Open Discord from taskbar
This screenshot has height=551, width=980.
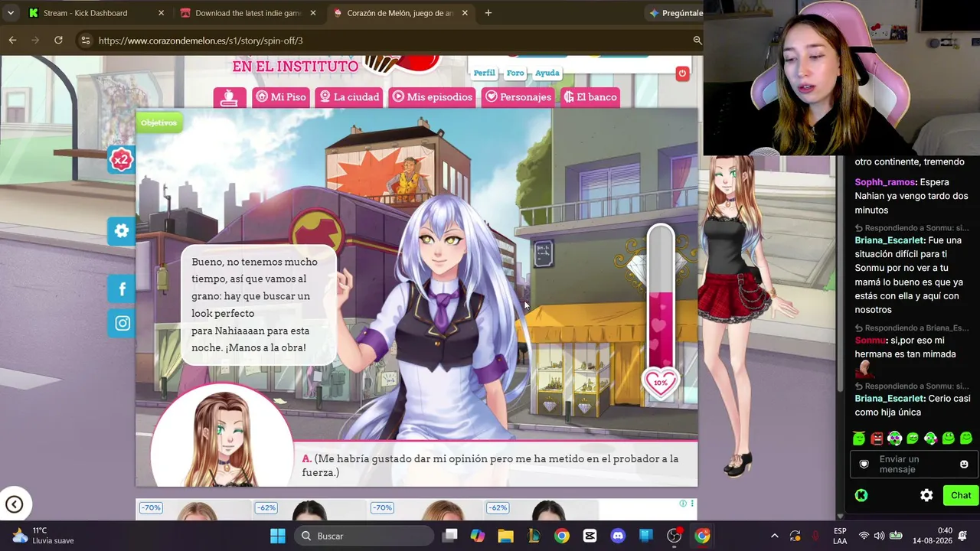click(x=618, y=536)
